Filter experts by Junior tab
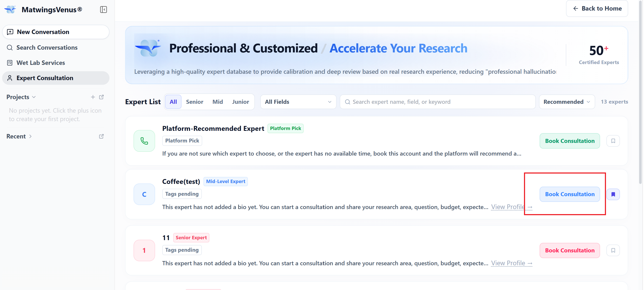The width and height of the screenshot is (644, 290). [x=240, y=102]
